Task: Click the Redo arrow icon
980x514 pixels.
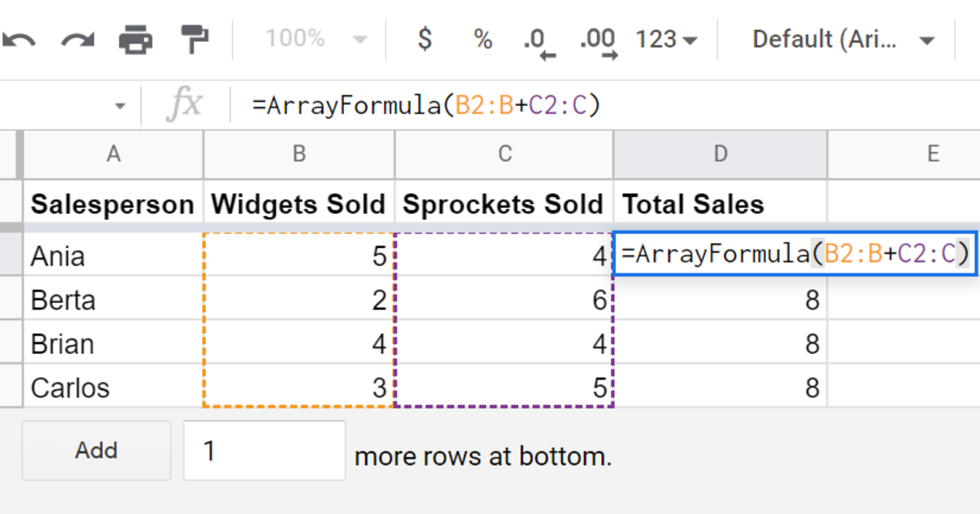Action: (x=78, y=39)
